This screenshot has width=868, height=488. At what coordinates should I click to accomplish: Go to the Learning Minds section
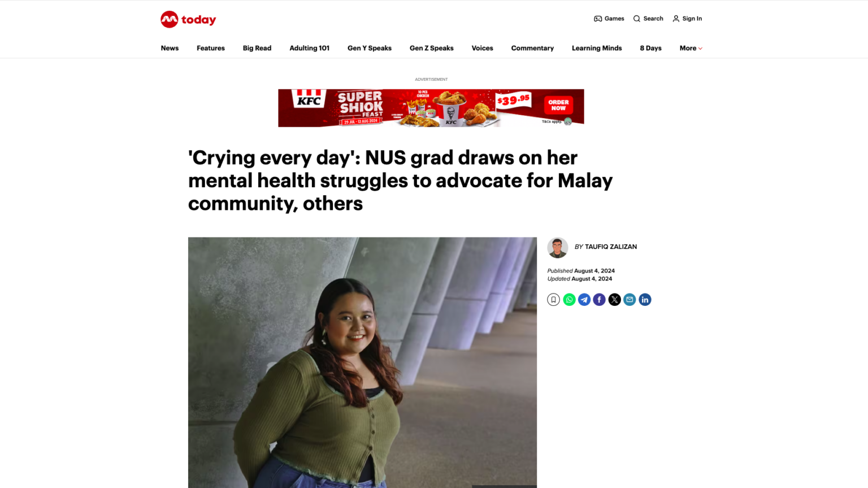tap(597, 48)
